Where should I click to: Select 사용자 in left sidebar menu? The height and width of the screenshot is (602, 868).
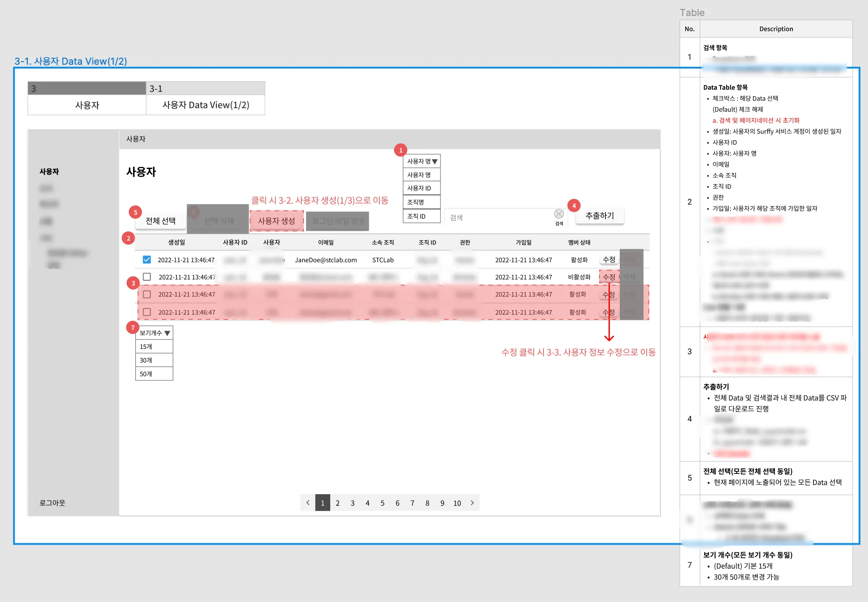click(x=49, y=172)
